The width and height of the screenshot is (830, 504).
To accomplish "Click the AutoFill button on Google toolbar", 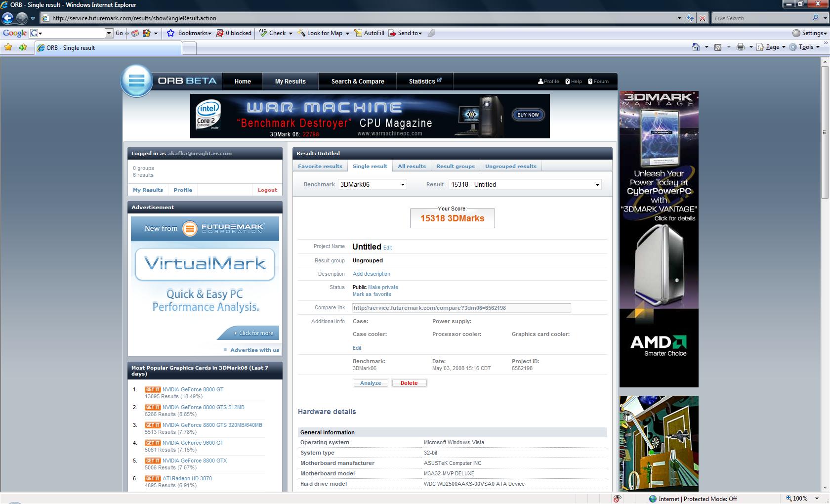I will 369,33.
